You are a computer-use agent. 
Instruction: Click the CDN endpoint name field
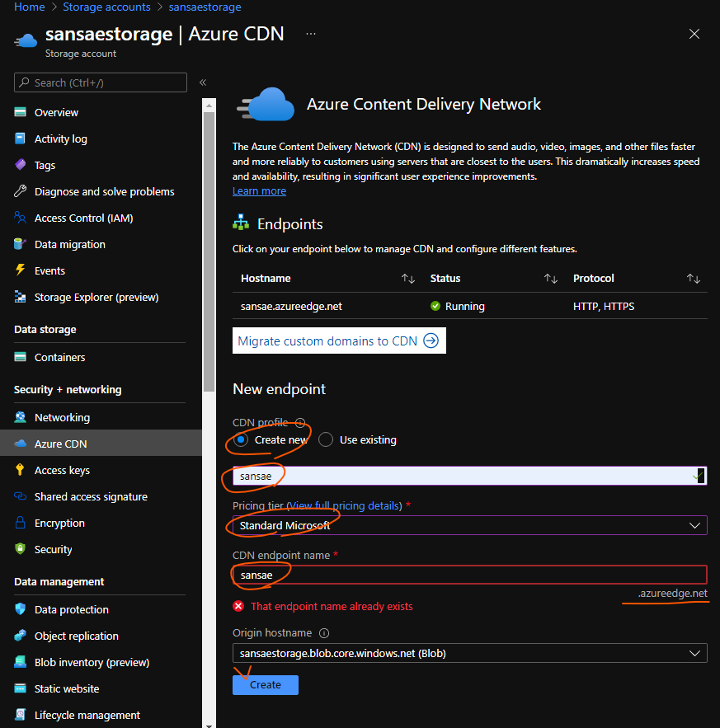tap(469, 574)
